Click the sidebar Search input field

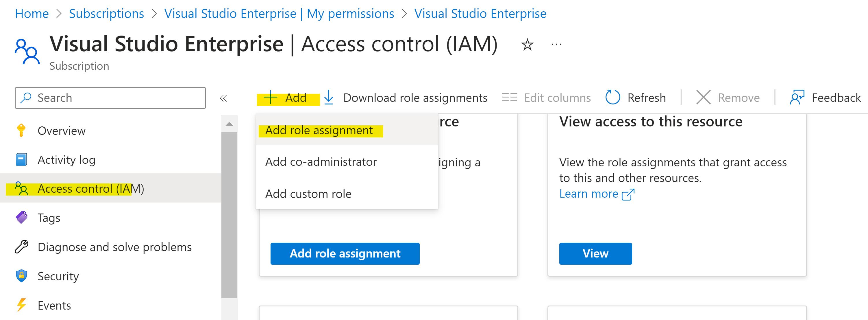coord(110,98)
